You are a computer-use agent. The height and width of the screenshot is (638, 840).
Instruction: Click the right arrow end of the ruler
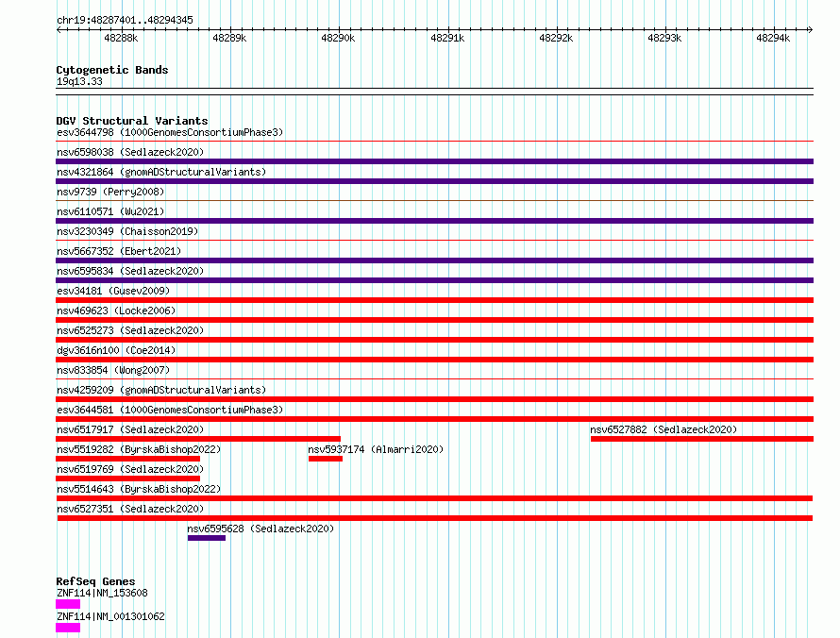pyautogui.click(x=811, y=29)
